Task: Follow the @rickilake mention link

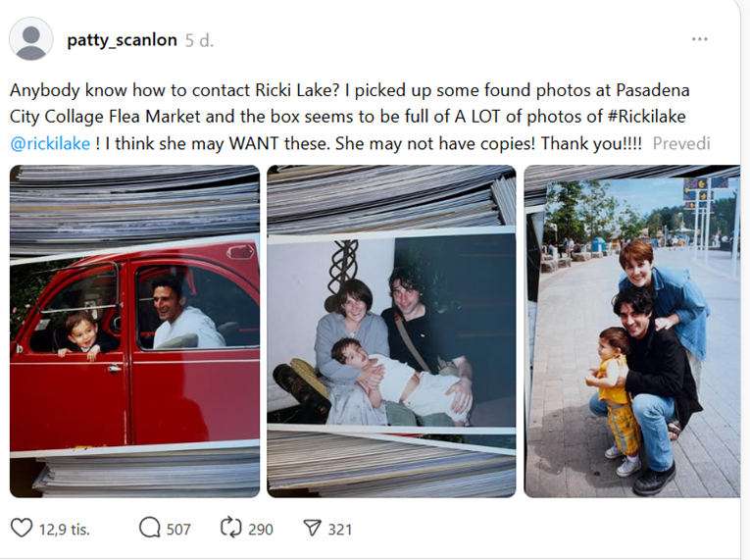Action: [50, 143]
